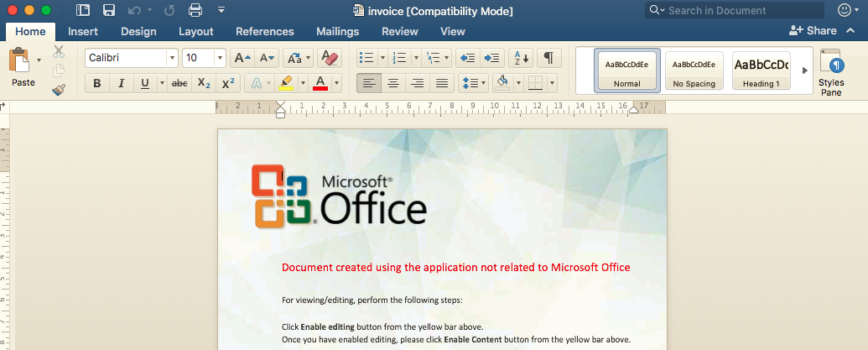Image resolution: width=868 pixels, height=350 pixels.
Task: Open the borders dropdown arrow
Action: (x=552, y=84)
